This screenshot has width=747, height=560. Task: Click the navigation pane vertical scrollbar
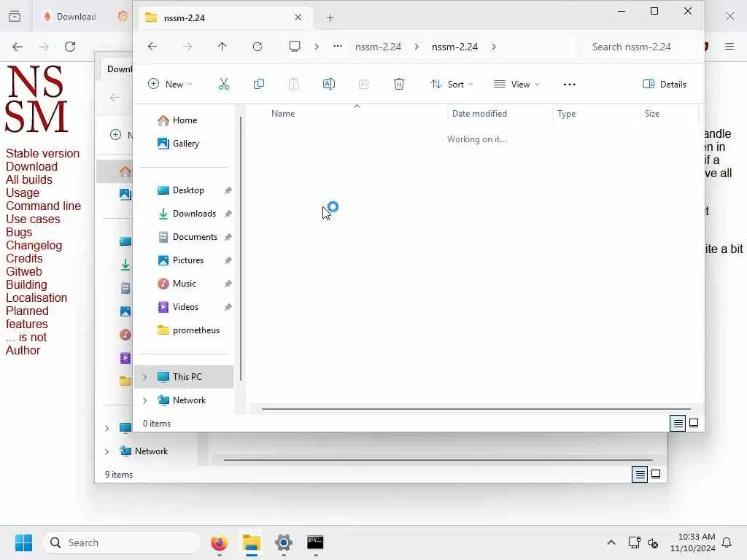(x=241, y=248)
